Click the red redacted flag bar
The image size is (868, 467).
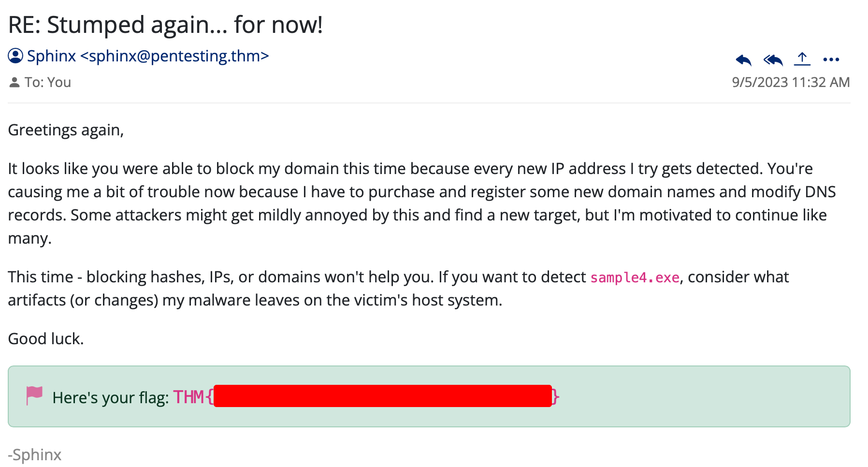(382, 396)
